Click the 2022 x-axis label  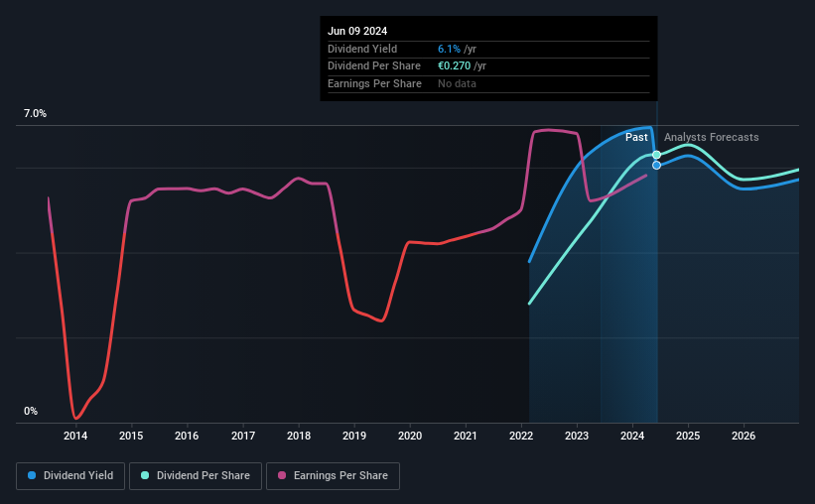(x=521, y=436)
